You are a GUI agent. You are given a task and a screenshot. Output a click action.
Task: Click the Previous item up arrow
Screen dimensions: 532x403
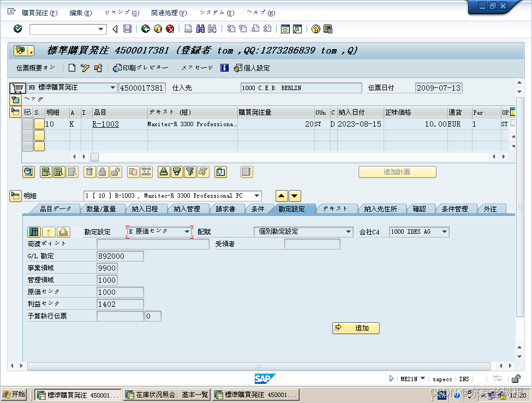(x=282, y=196)
